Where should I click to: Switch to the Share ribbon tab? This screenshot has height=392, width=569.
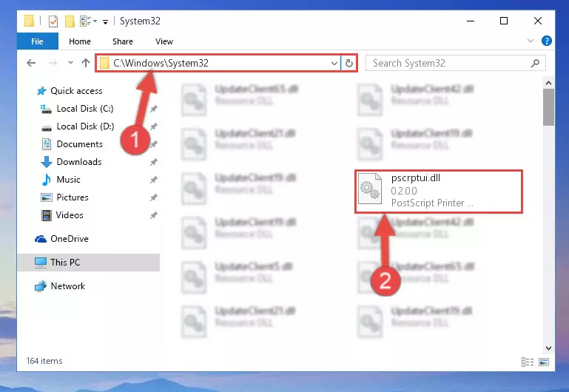pyautogui.click(x=123, y=41)
